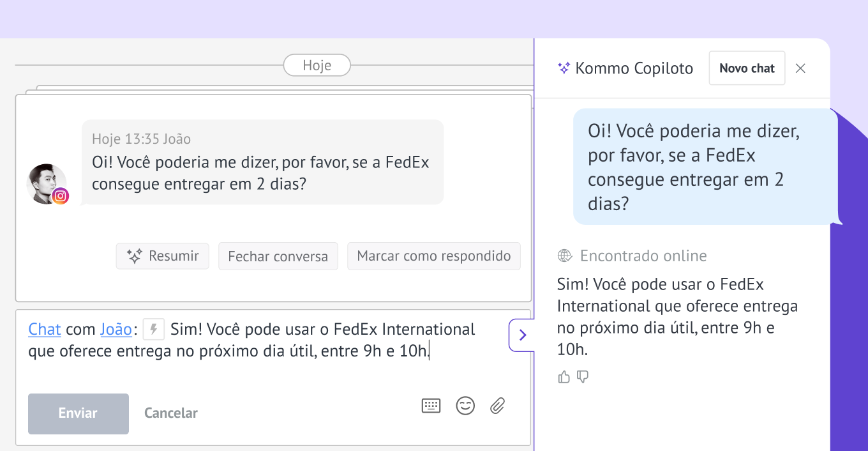Collapse the Copilot panel with the chevron
This screenshot has width=868, height=451.
coord(522,335)
